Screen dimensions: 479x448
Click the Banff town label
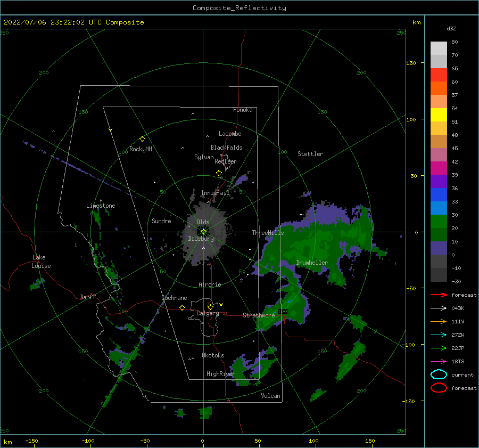pyautogui.click(x=88, y=297)
